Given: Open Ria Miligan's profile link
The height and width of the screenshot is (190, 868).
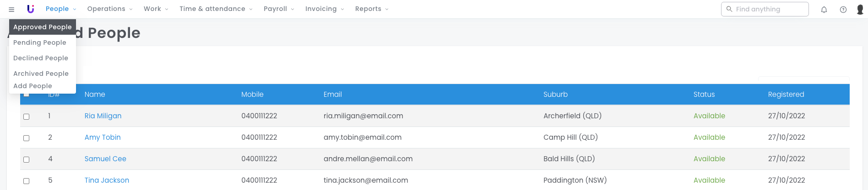Looking at the screenshot, I should (103, 116).
